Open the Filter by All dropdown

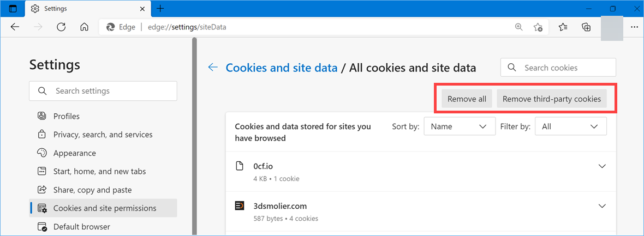tap(570, 126)
